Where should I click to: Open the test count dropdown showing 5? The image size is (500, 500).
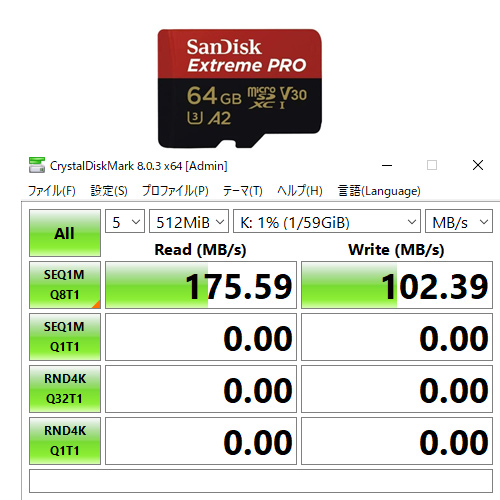point(125,221)
